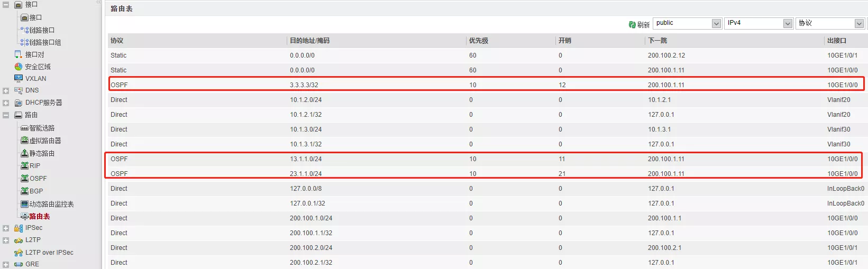Open the 静态路由 static route icon

tap(24, 153)
